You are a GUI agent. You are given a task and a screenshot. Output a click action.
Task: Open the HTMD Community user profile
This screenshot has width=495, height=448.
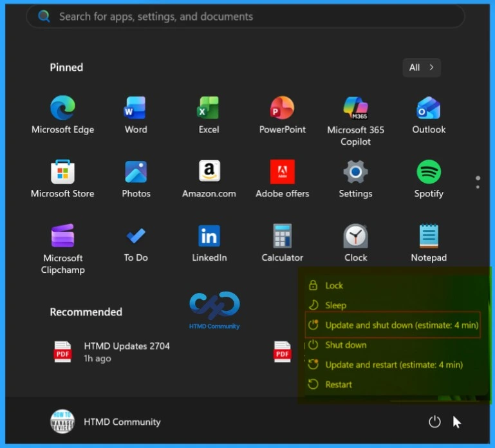coord(106,422)
